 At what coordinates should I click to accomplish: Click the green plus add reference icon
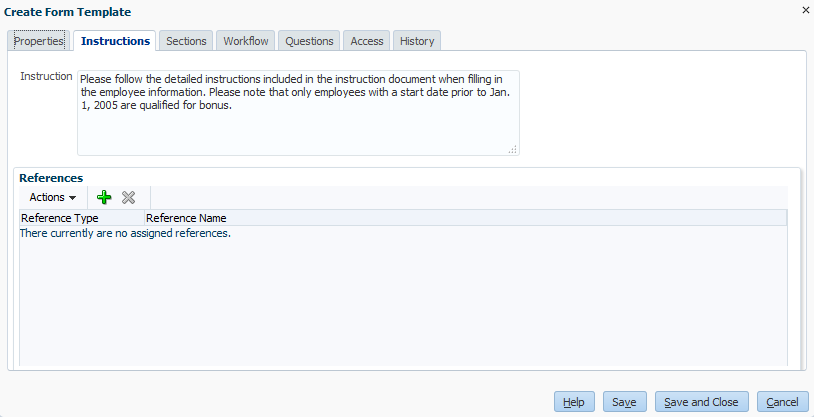[104, 198]
